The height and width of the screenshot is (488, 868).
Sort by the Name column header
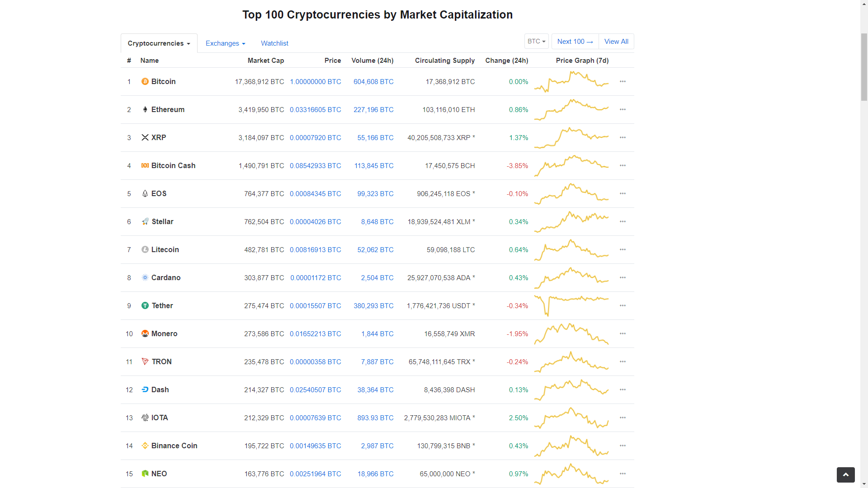pos(149,61)
